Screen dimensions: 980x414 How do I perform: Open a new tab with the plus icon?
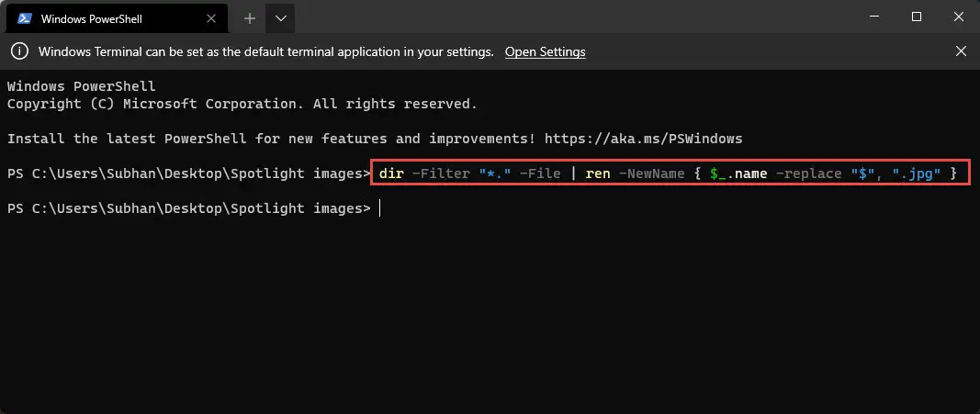(250, 18)
